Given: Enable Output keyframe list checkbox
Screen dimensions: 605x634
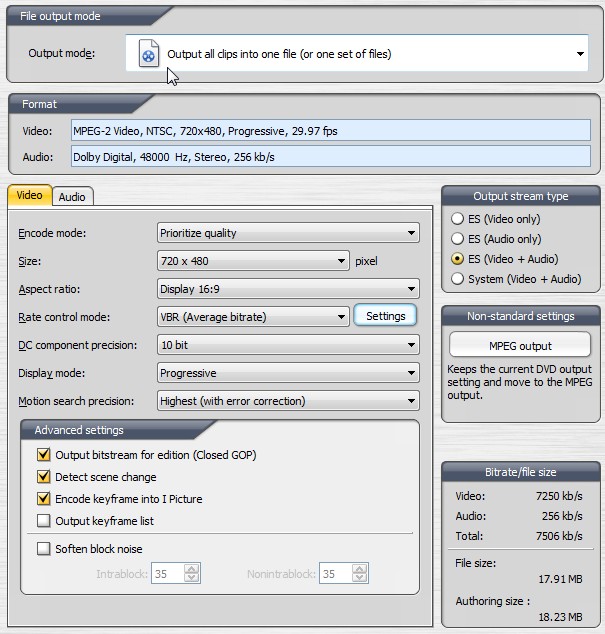Looking at the screenshot, I should (44, 521).
